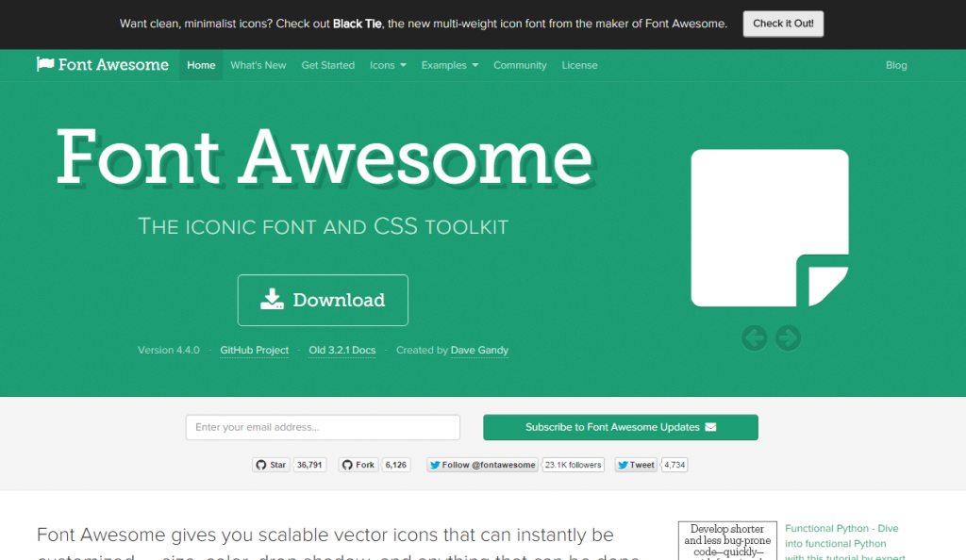966x560 pixels.
Task: Click the Tweet button
Action: coord(636,465)
